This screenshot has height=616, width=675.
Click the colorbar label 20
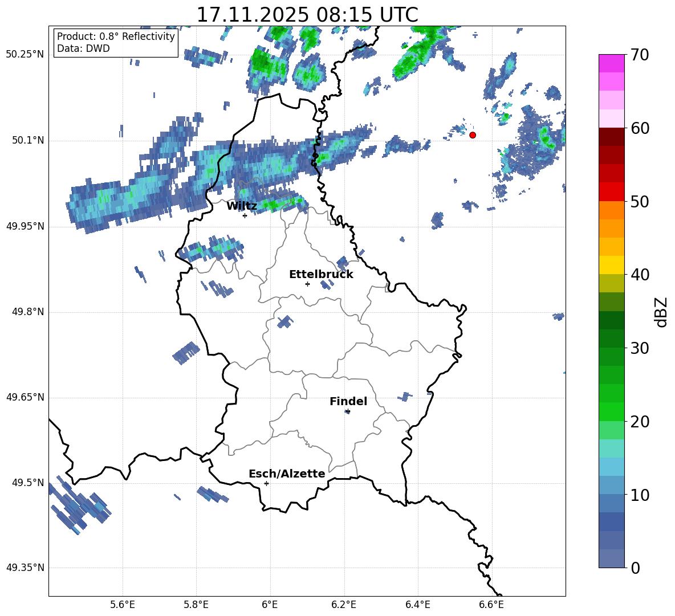coord(640,421)
